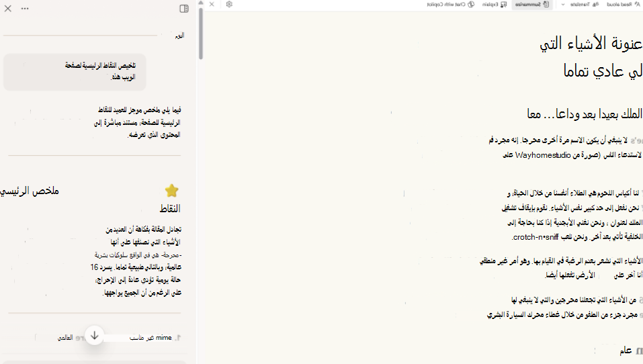The width and height of the screenshot is (643, 364).
Task: Click the Translate toolbar button
Action: pyautogui.click(x=584, y=4)
